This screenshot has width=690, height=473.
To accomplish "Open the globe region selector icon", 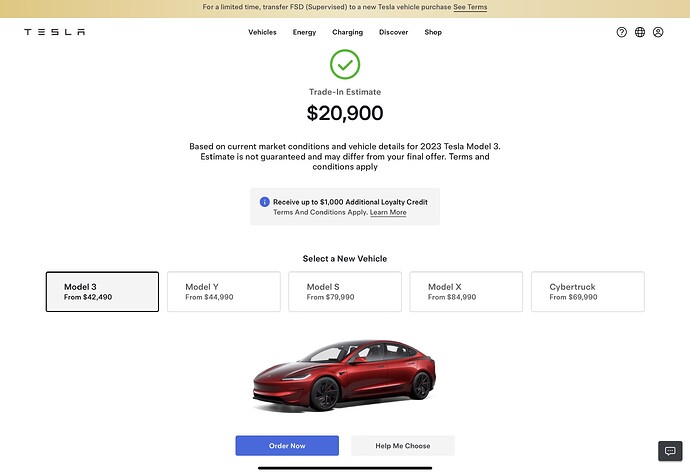I will (640, 32).
